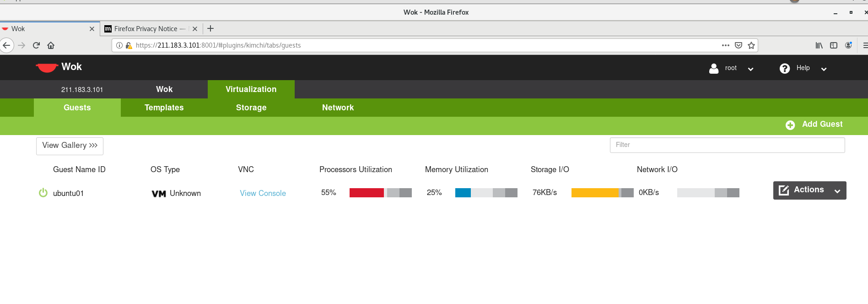Click the Save to Pocket icon
Viewport: 868px width, 304px height.
point(738,45)
